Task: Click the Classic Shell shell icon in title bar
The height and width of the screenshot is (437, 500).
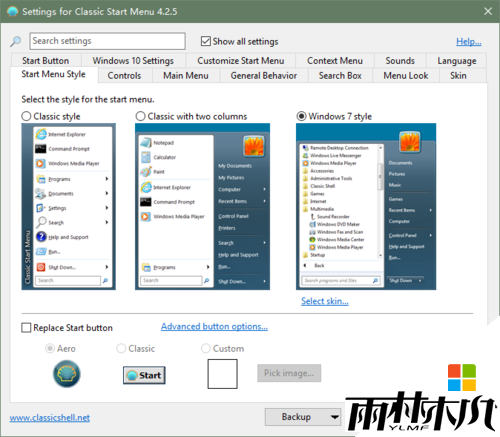Action: point(12,11)
